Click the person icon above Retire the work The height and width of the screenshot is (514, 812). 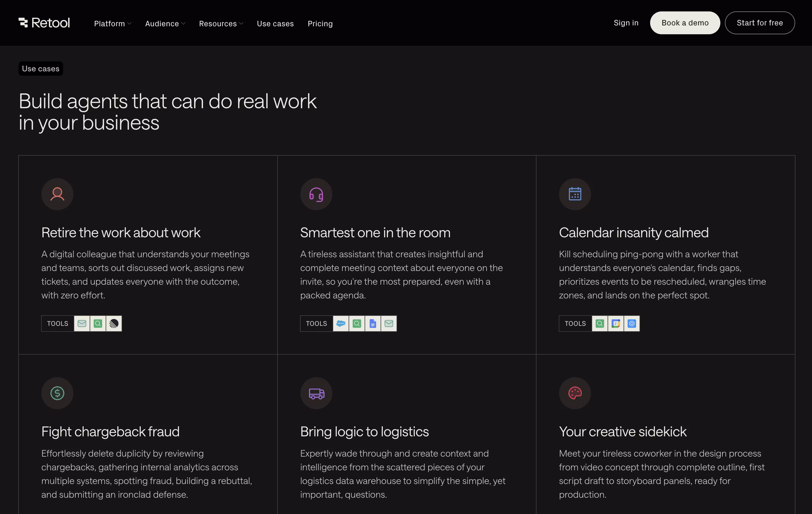pyautogui.click(x=57, y=194)
